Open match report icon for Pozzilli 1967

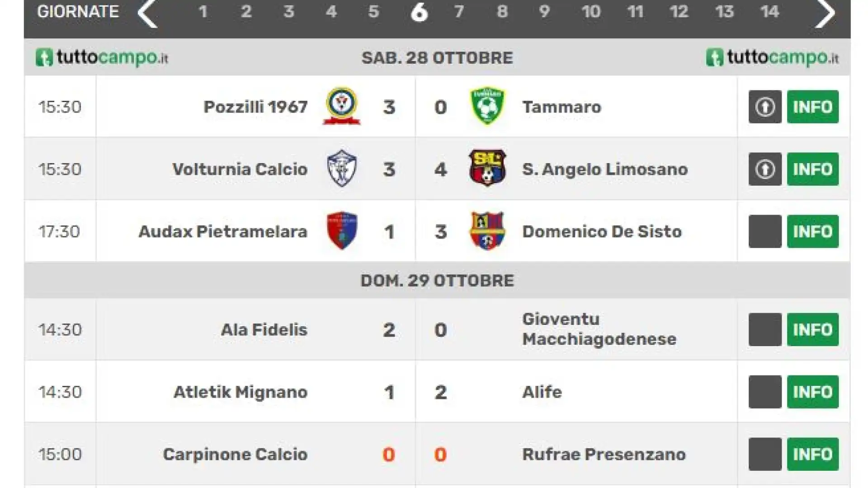[x=765, y=107]
